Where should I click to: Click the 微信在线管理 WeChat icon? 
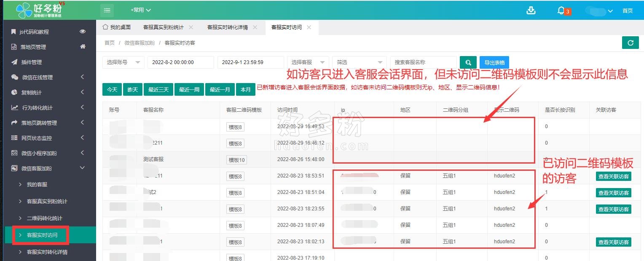pyautogui.click(x=14, y=77)
